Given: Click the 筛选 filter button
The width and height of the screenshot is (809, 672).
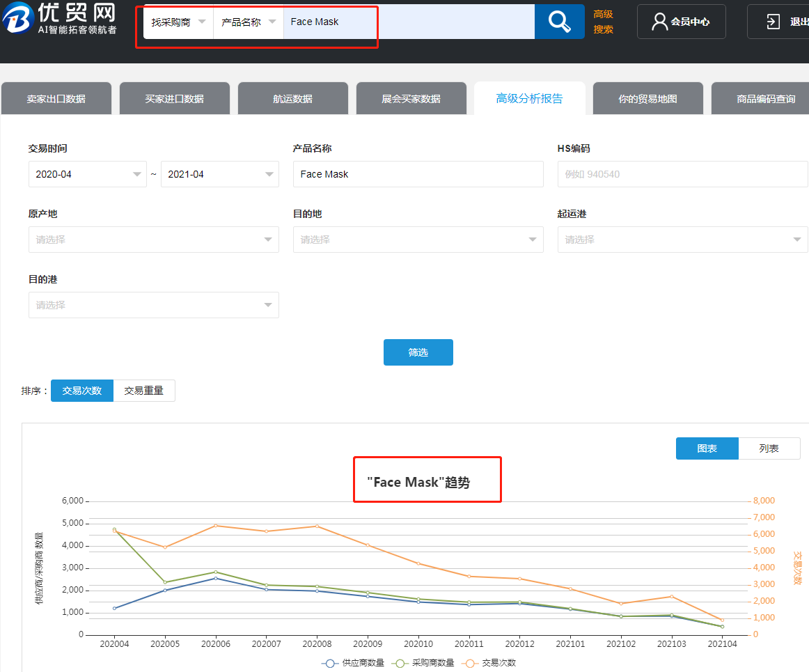Looking at the screenshot, I should point(418,352).
